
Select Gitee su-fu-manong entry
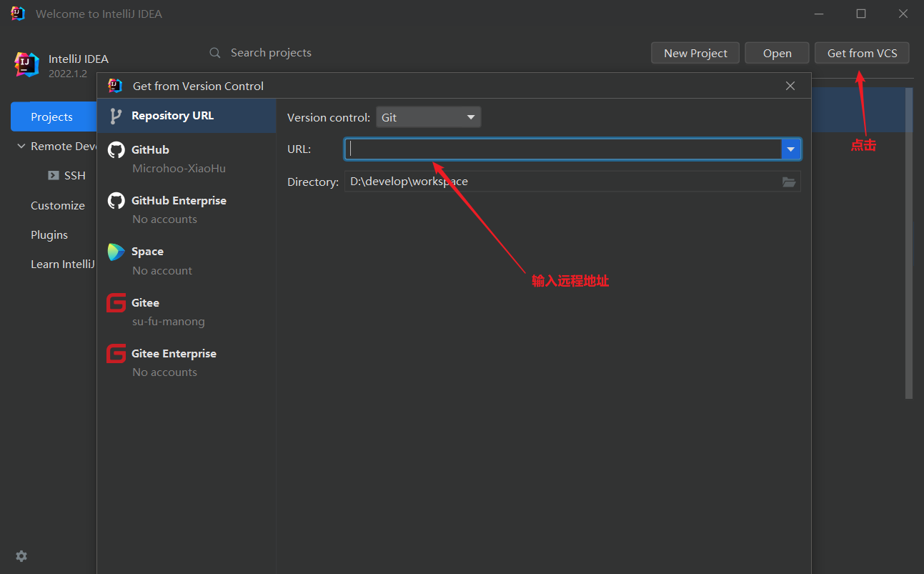187,312
